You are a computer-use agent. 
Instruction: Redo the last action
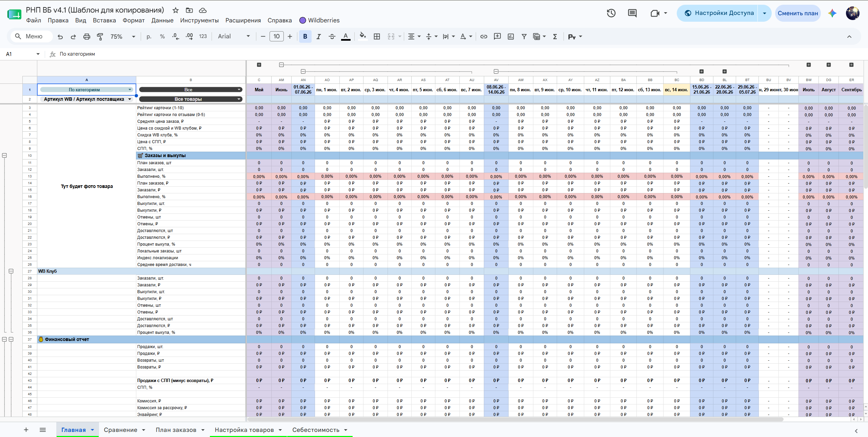(73, 37)
